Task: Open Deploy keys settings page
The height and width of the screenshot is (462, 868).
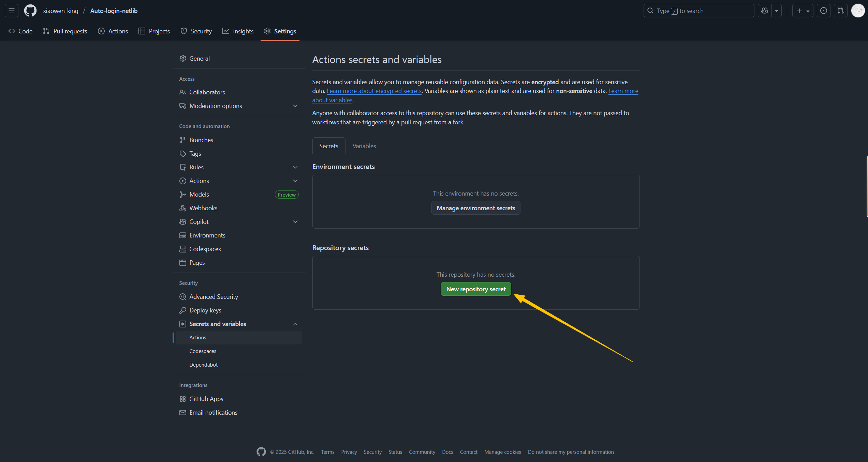Action: point(205,310)
